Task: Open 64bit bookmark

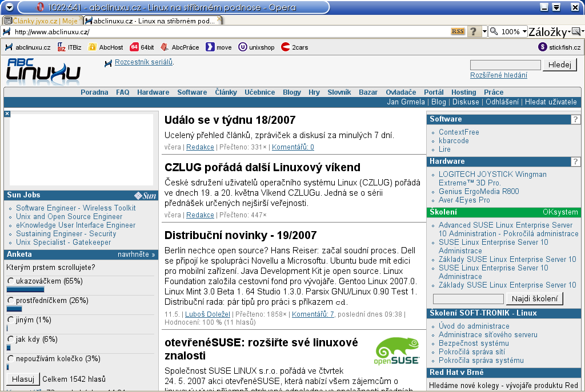Action: 142,47
